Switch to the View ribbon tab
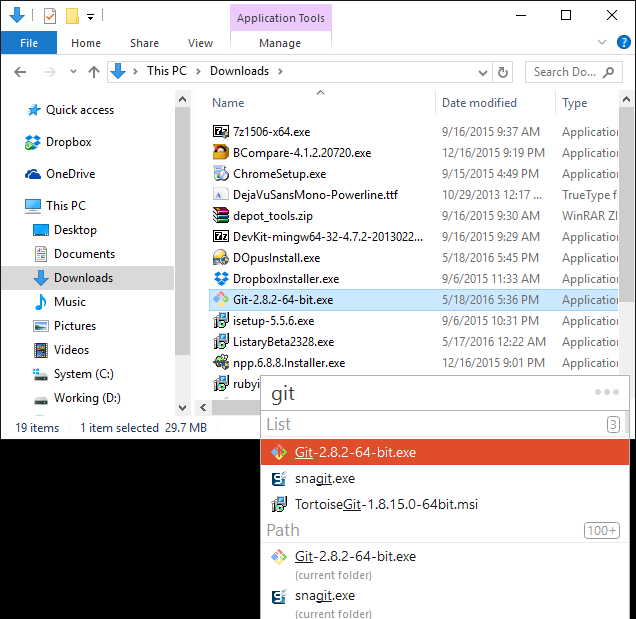The image size is (636, 619). pos(200,43)
